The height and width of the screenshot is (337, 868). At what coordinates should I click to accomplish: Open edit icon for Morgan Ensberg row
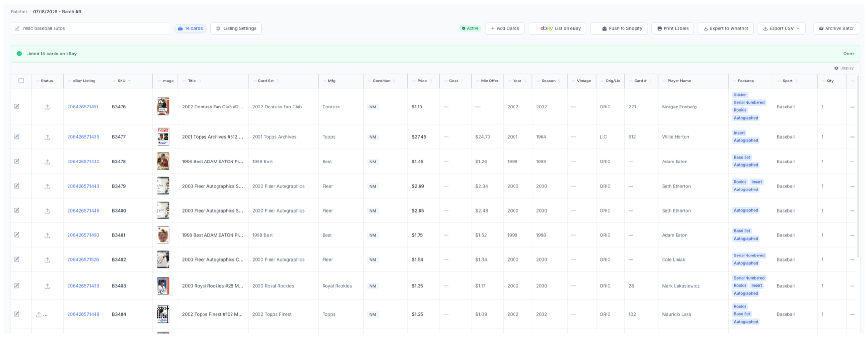(x=17, y=107)
